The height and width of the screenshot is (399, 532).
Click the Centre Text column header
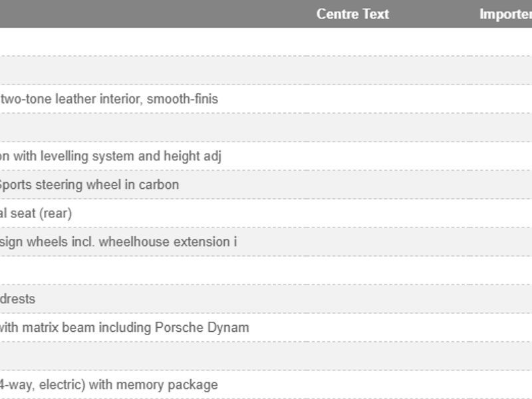click(352, 14)
